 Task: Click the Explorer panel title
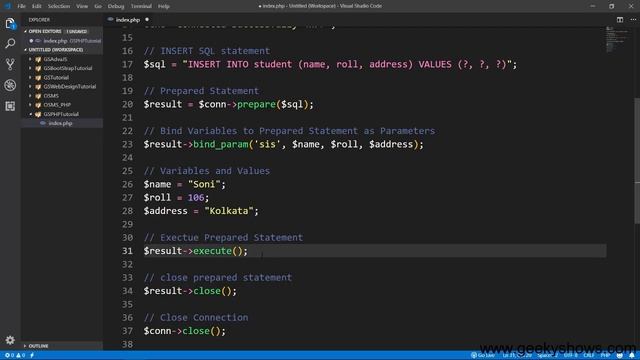click(39, 20)
